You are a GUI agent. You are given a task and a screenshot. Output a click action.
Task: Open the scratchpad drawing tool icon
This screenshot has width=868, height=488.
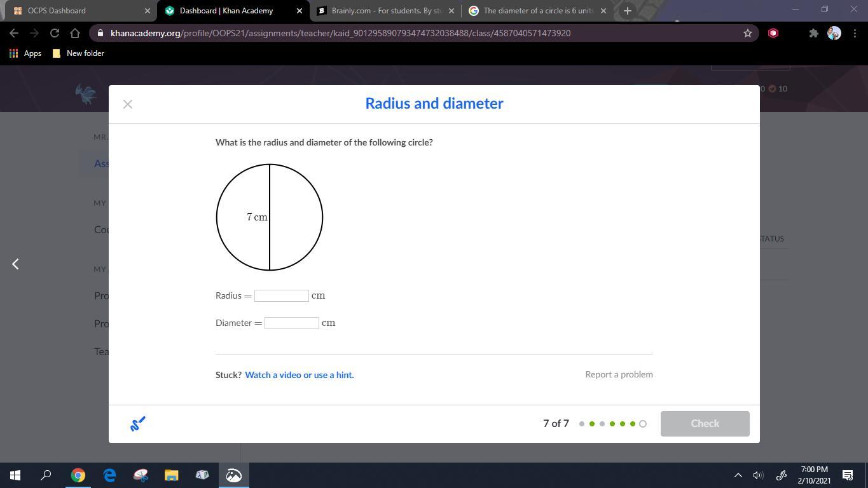[138, 424]
